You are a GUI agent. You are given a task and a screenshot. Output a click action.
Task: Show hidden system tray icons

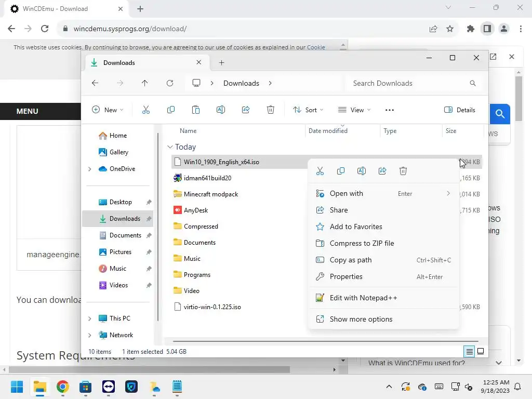coord(389,387)
